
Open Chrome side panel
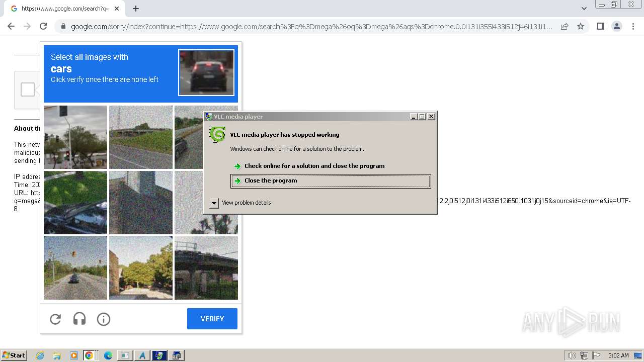[x=600, y=26]
